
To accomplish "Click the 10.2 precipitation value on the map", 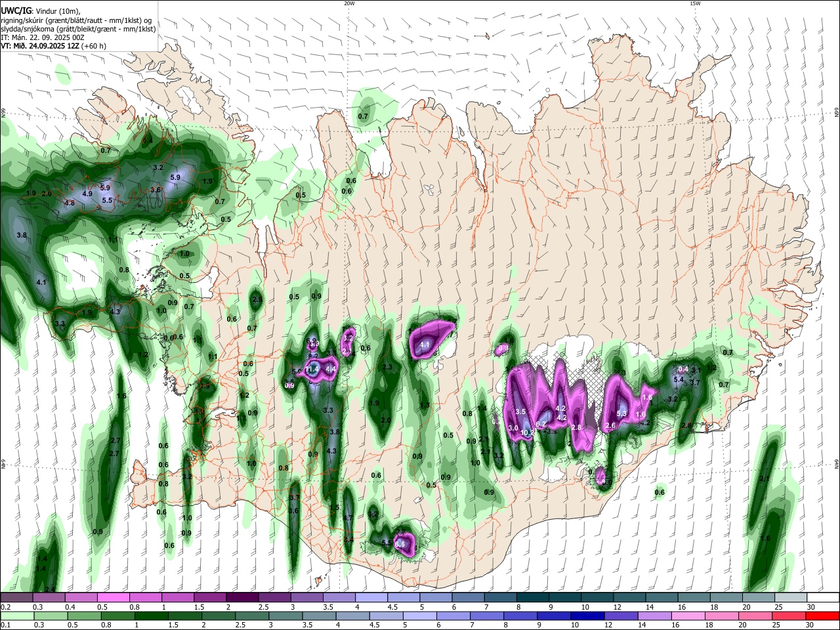I will pyautogui.click(x=528, y=432).
